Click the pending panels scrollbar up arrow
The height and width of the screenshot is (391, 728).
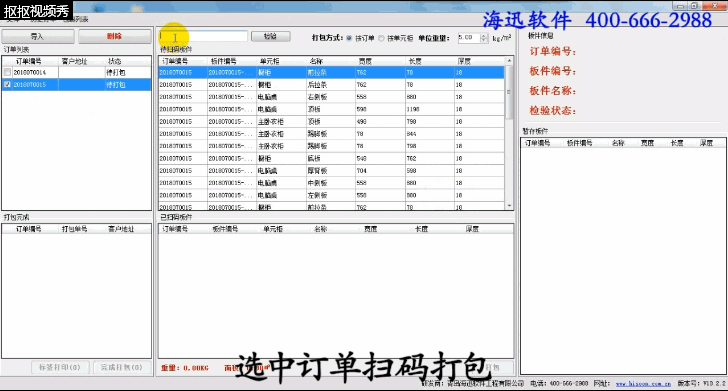click(x=509, y=61)
